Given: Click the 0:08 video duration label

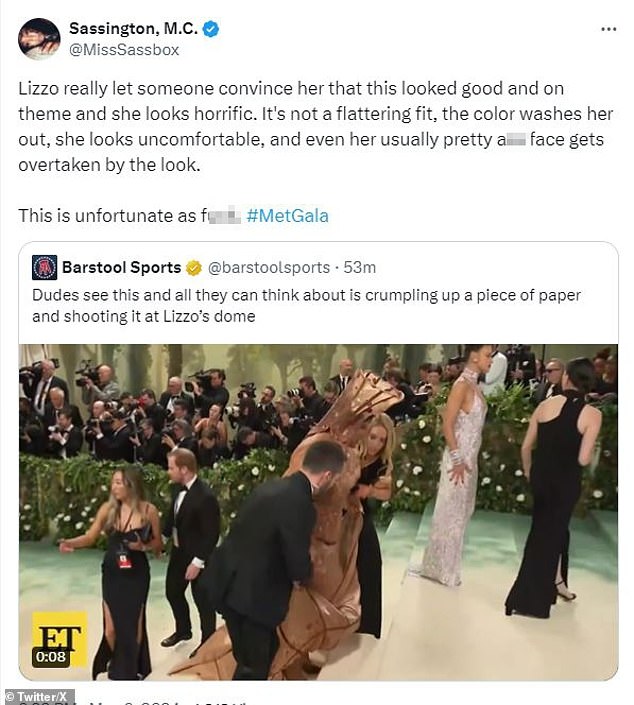Looking at the screenshot, I should pyautogui.click(x=51, y=657).
